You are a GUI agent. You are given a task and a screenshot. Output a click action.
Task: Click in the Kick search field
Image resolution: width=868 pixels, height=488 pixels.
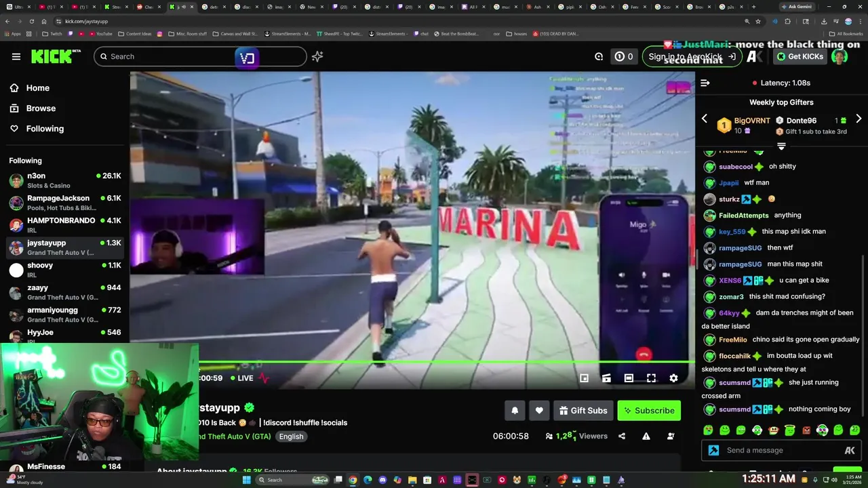[200, 56]
